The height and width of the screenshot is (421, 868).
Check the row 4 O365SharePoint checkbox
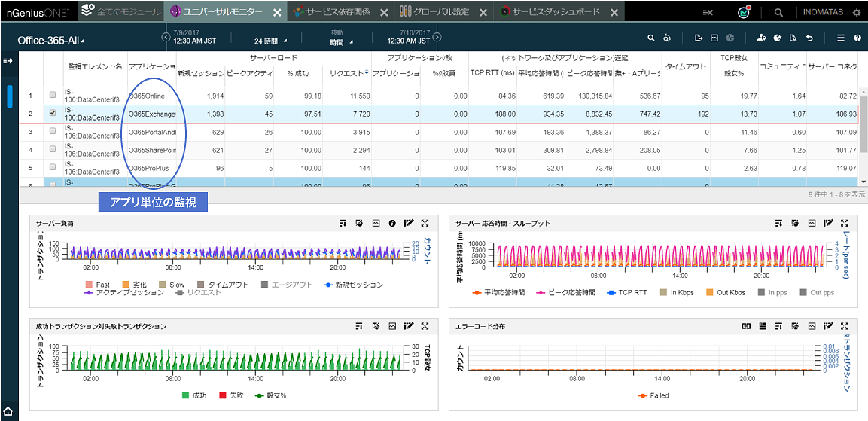(x=53, y=150)
